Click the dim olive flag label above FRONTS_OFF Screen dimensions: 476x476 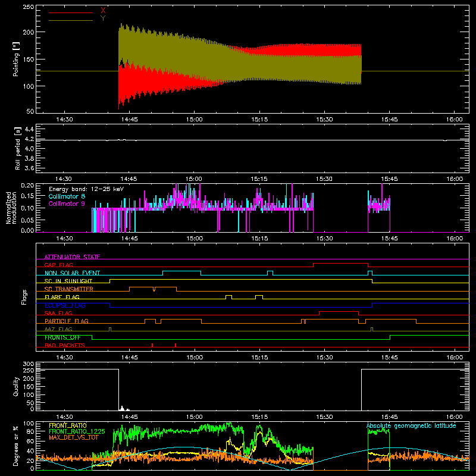click(58, 329)
